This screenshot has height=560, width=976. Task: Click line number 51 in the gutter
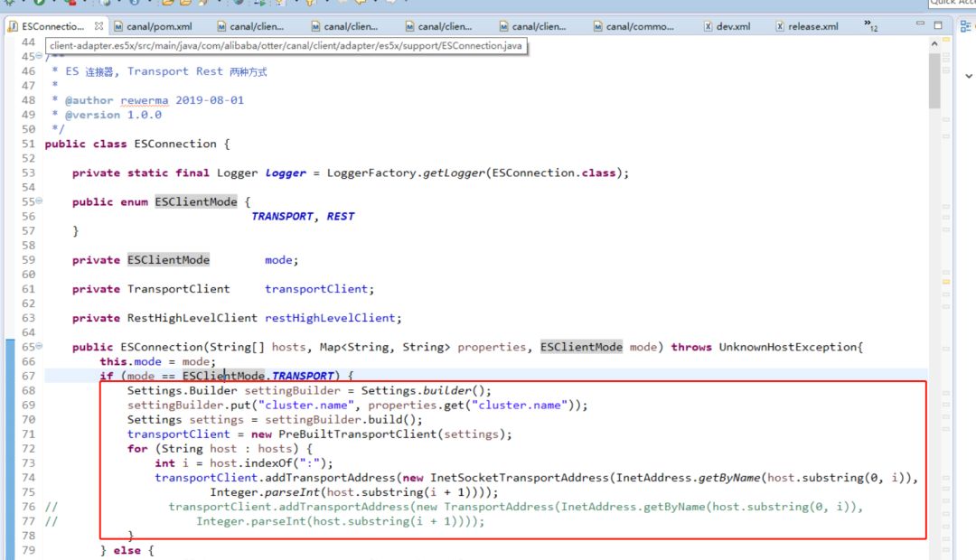point(29,144)
